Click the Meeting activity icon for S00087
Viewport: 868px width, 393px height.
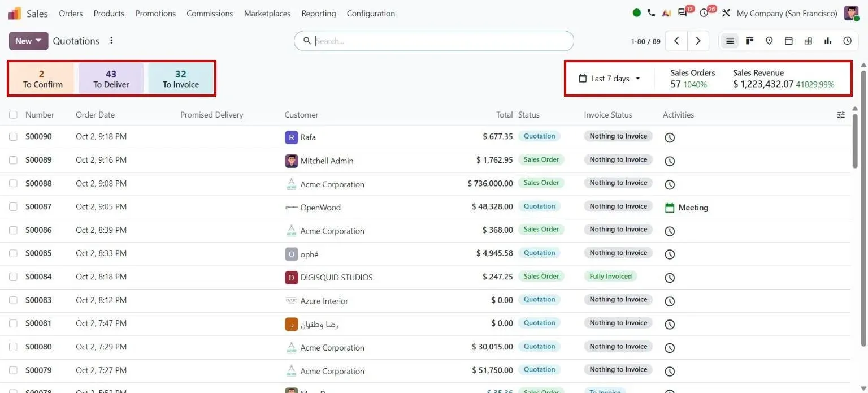click(670, 208)
